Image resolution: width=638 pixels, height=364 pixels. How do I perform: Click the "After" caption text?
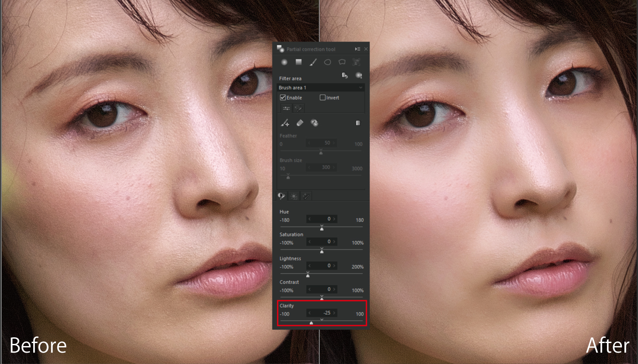608,345
